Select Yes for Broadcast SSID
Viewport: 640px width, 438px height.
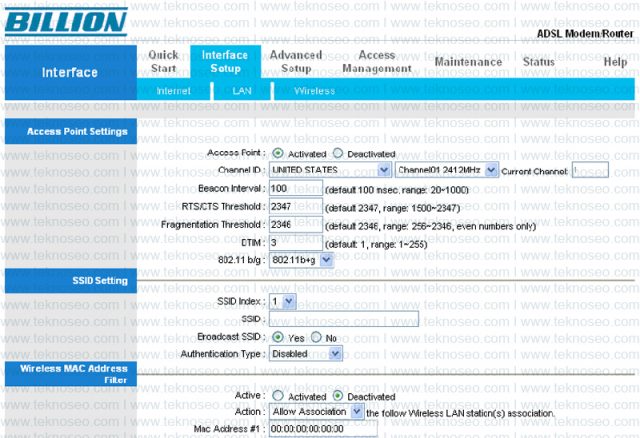pyautogui.click(x=278, y=337)
